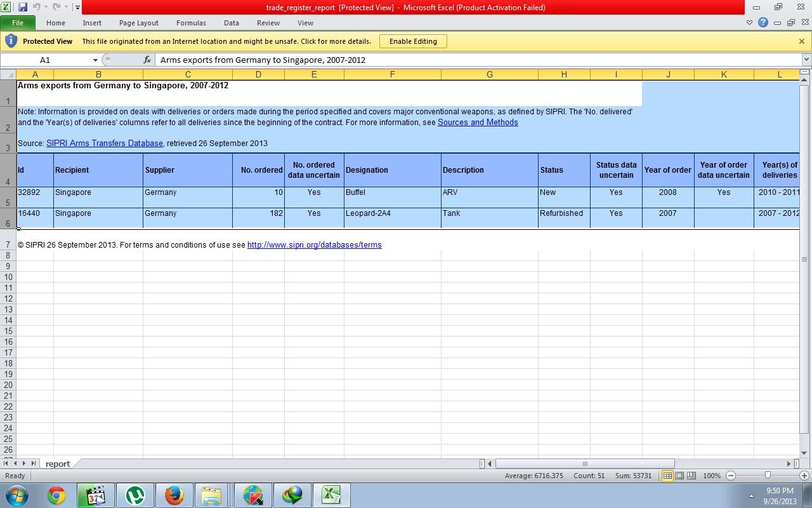The image size is (812, 508).
Task: Click the zoom slider handle
Action: tap(768, 476)
